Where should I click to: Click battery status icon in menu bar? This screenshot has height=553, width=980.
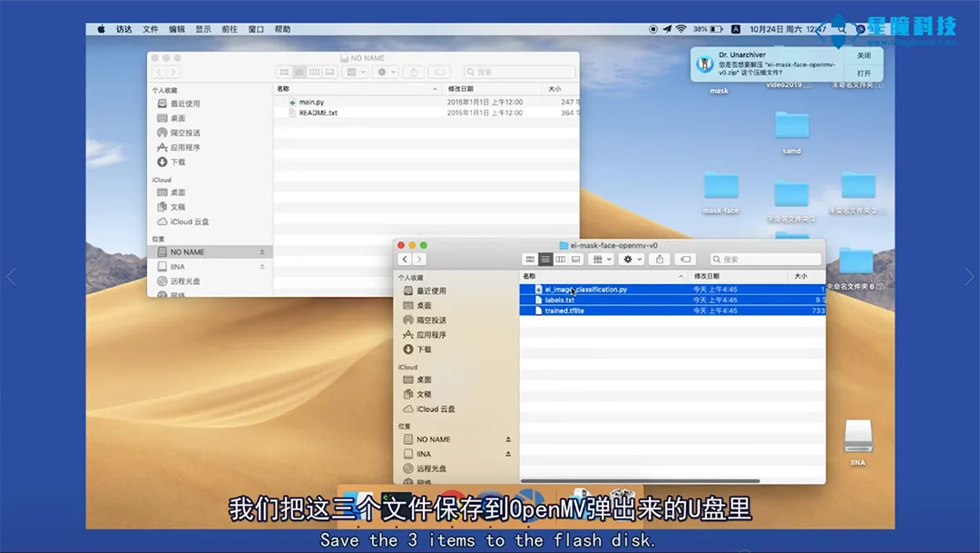pos(716,29)
